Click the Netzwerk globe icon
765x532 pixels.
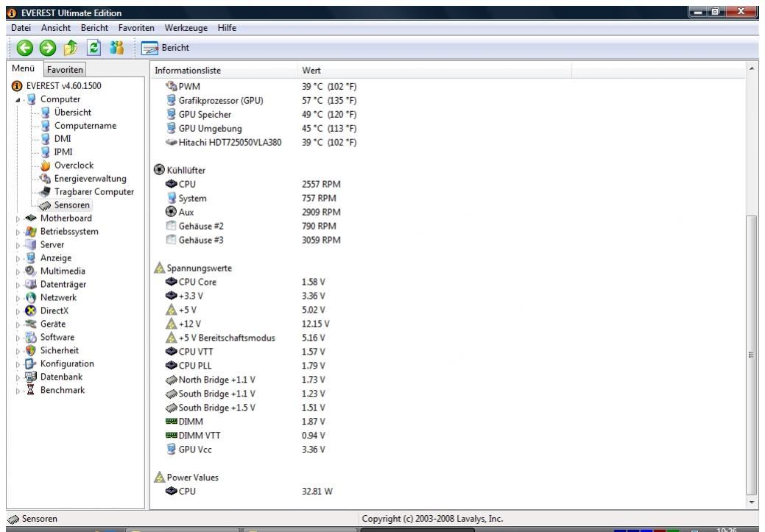click(x=31, y=297)
